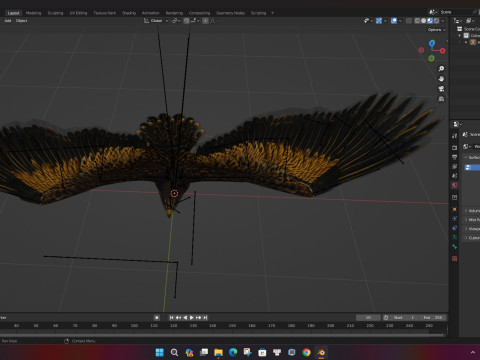The width and height of the screenshot is (480, 360).
Task: Click the zoom view magnifier icon
Action: (x=441, y=69)
